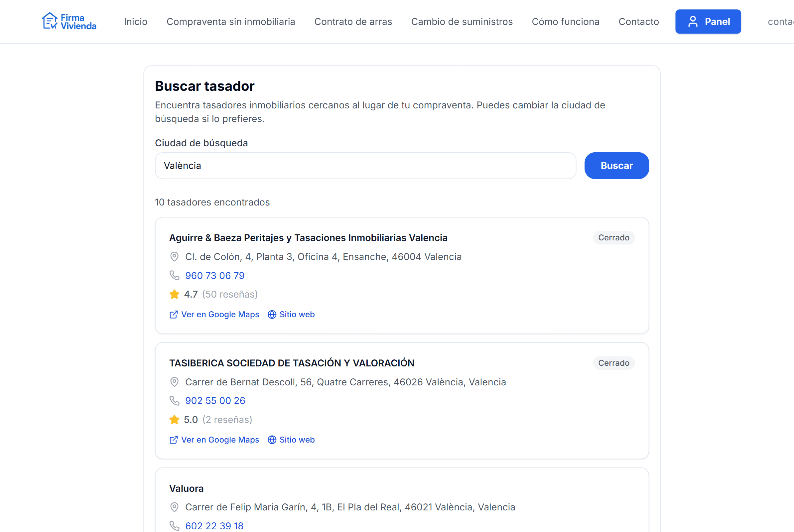
Task: Open TASIBERICA's Sitio web link
Action: pyautogui.click(x=297, y=440)
